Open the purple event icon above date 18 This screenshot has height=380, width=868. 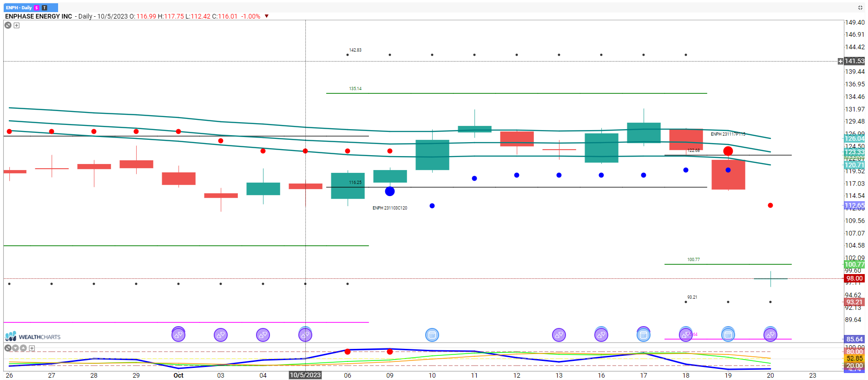686,334
